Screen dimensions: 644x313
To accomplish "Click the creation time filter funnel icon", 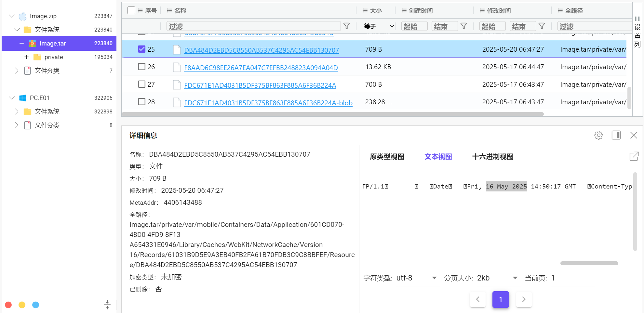I will click(464, 26).
